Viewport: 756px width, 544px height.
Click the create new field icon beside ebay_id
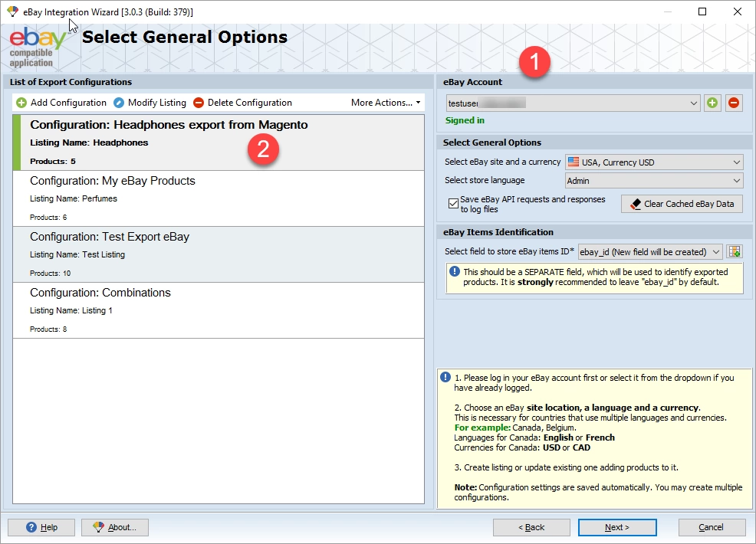[735, 251]
